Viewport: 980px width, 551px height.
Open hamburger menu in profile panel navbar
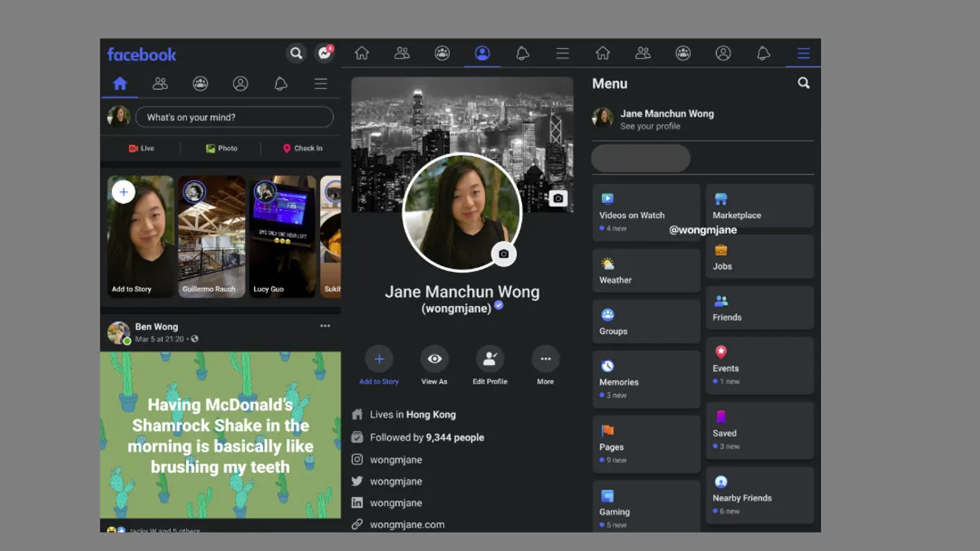click(563, 53)
